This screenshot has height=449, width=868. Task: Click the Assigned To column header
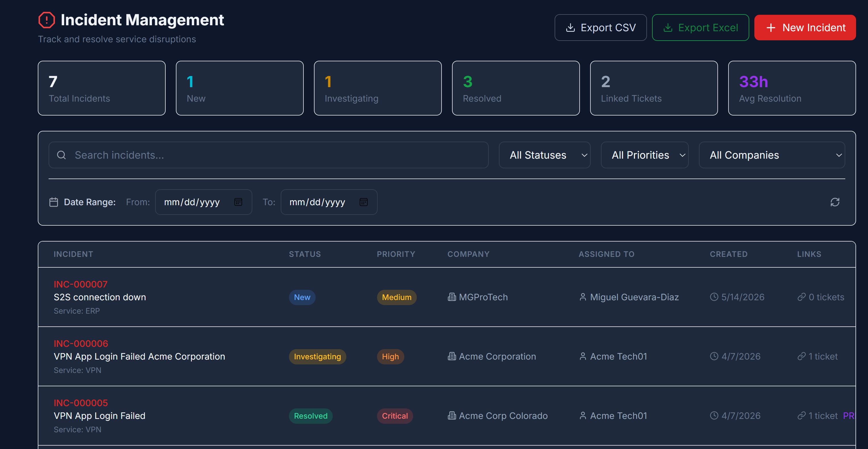(606, 254)
